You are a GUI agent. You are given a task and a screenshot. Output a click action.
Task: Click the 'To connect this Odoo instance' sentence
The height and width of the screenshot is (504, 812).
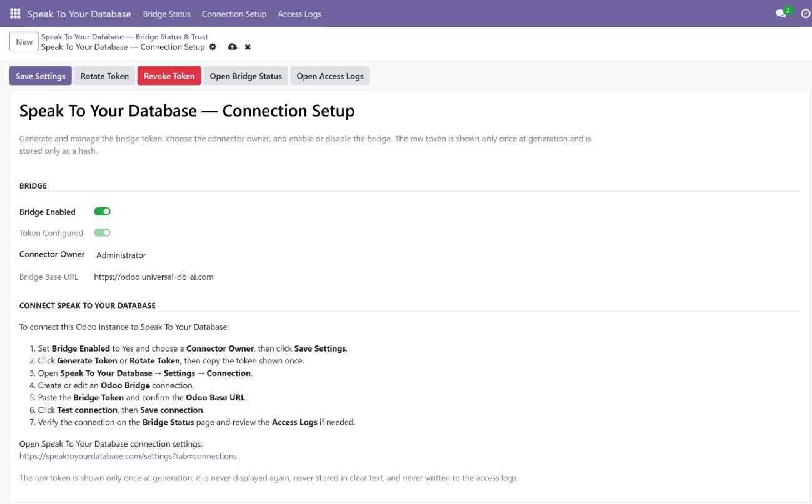[124, 327]
